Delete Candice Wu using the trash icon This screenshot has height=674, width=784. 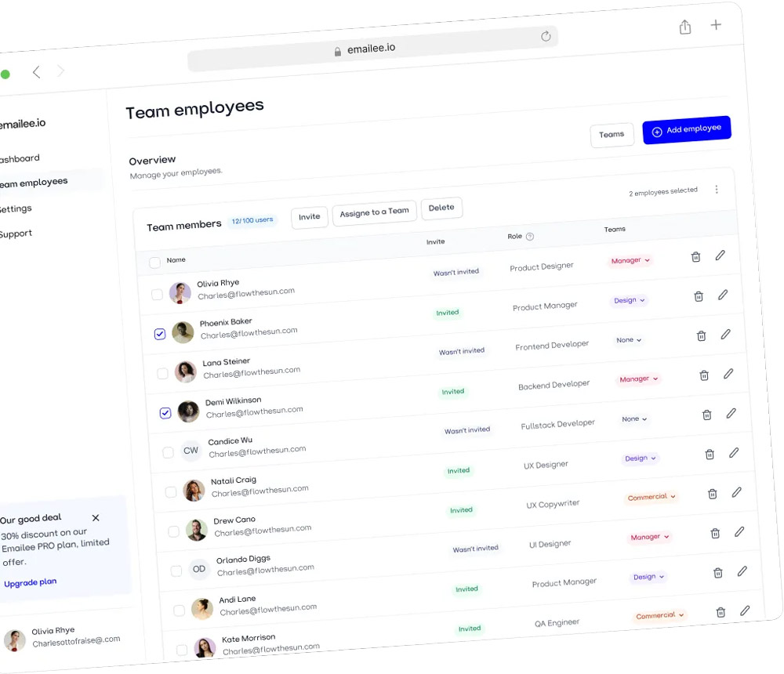[707, 415]
